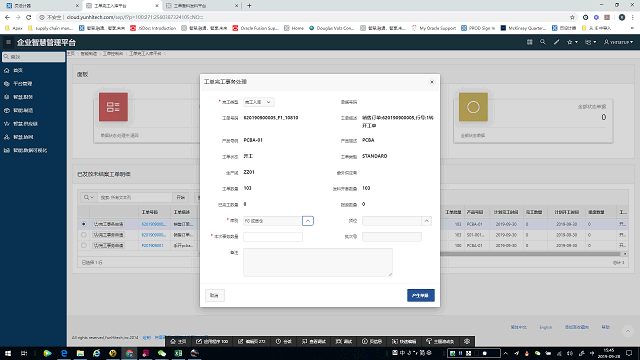
Task: Select the third table row radio button
Action: point(84,245)
